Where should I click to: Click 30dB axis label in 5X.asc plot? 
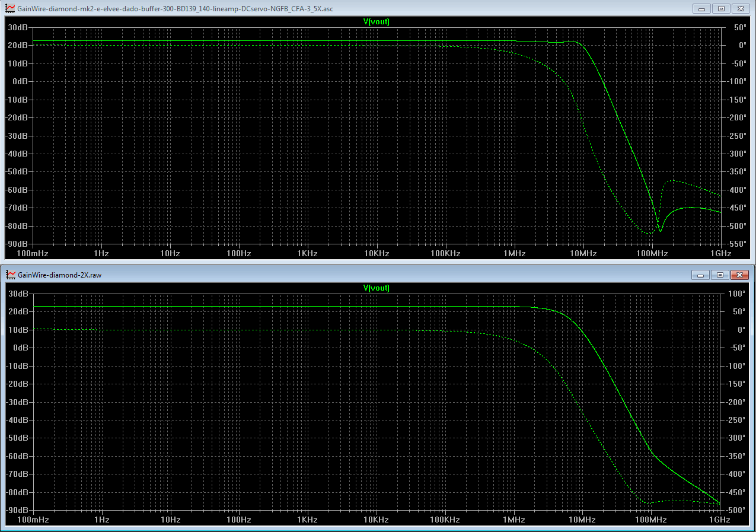point(18,27)
